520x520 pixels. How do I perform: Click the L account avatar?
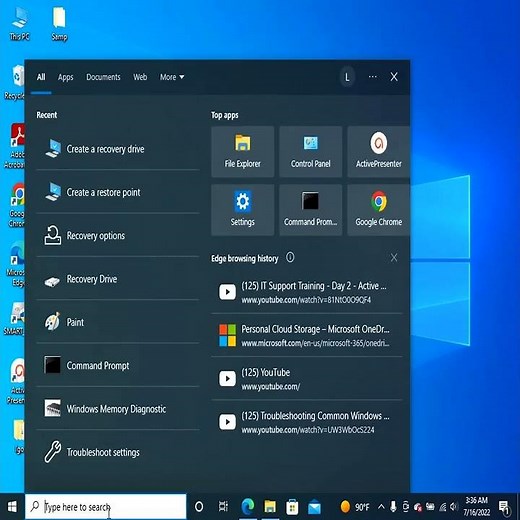[x=347, y=77]
